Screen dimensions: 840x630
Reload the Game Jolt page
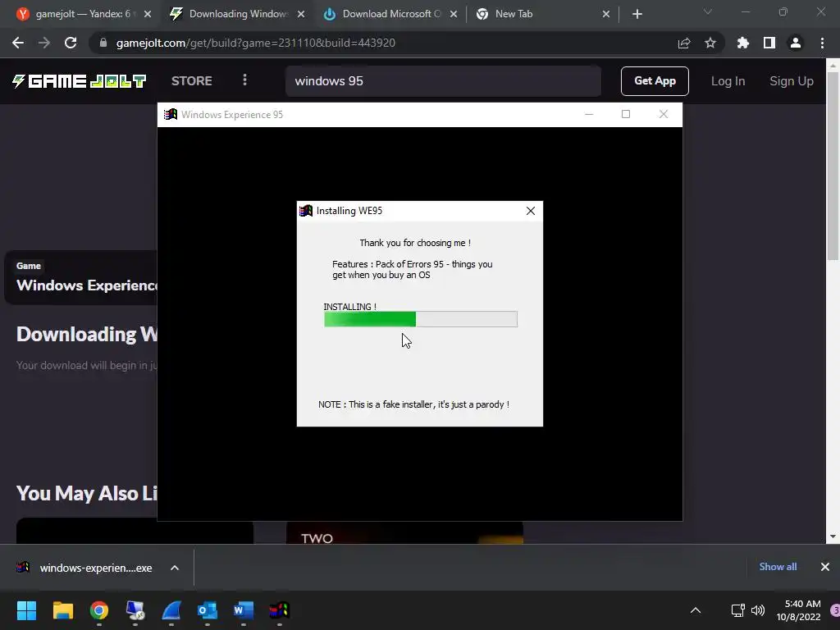click(71, 43)
